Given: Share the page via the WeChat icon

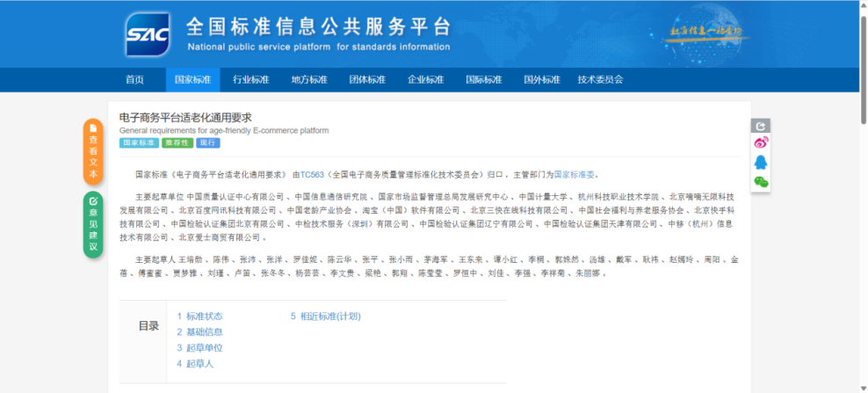Looking at the screenshot, I should tap(761, 182).
